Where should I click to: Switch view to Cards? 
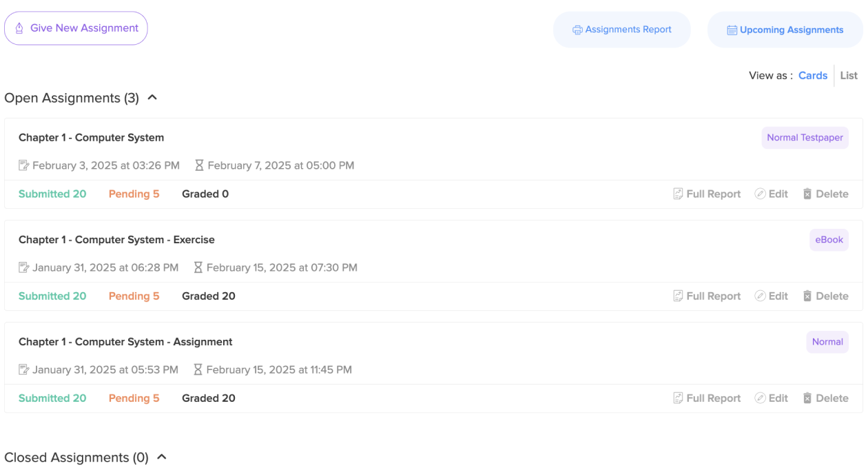click(x=813, y=76)
